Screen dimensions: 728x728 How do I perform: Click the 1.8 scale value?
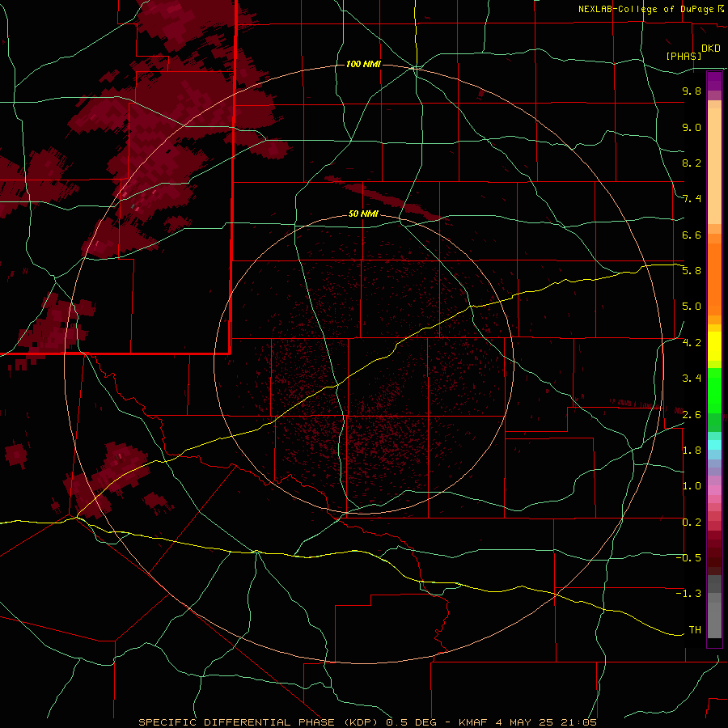[692, 451]
